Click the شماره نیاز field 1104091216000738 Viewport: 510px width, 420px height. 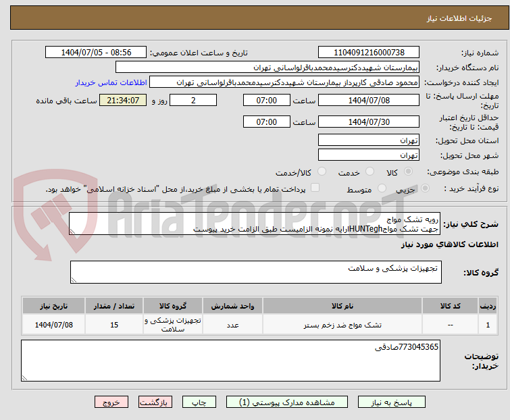pos(369,53)
